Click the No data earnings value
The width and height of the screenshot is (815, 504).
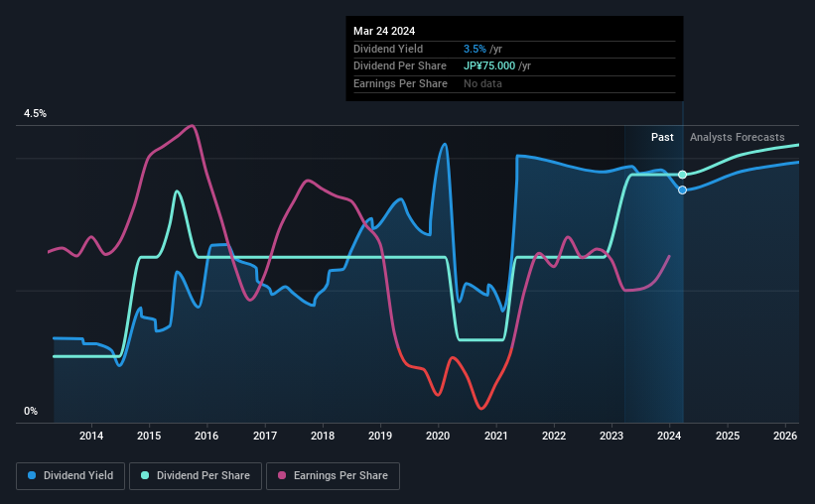pyautogui.click(x=482, y=83)
